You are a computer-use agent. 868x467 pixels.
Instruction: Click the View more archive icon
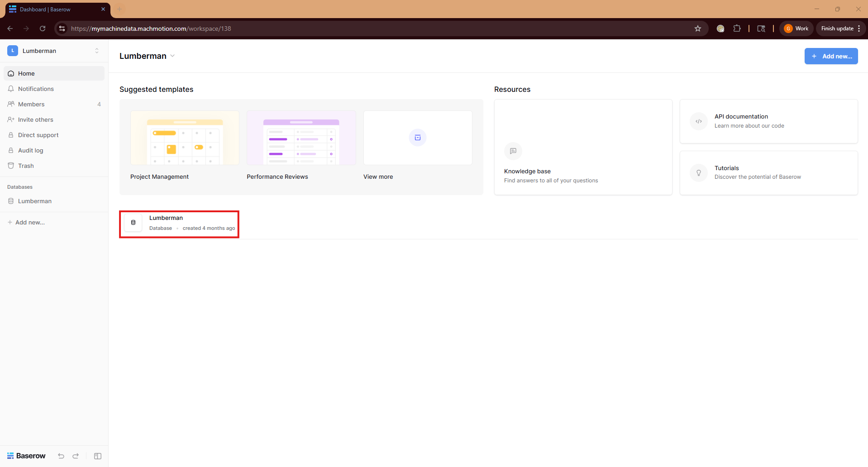(418, 138)
